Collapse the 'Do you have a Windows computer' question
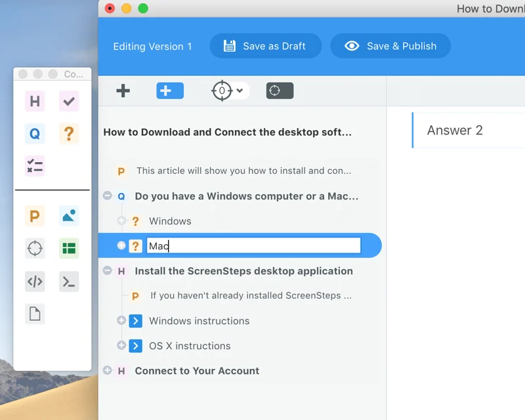The height and width of the screenshot is (420, 525). tap(107, 196)
